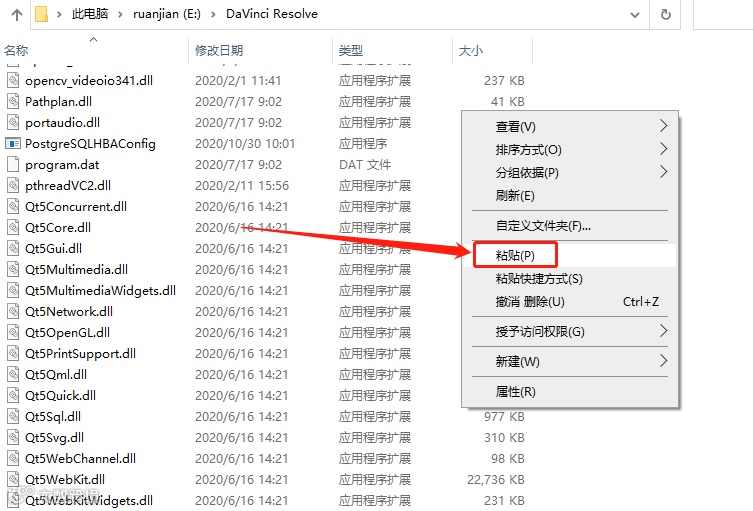Expand the 查看(V) submenu arrow
The image size is (753, 511).
663,126
